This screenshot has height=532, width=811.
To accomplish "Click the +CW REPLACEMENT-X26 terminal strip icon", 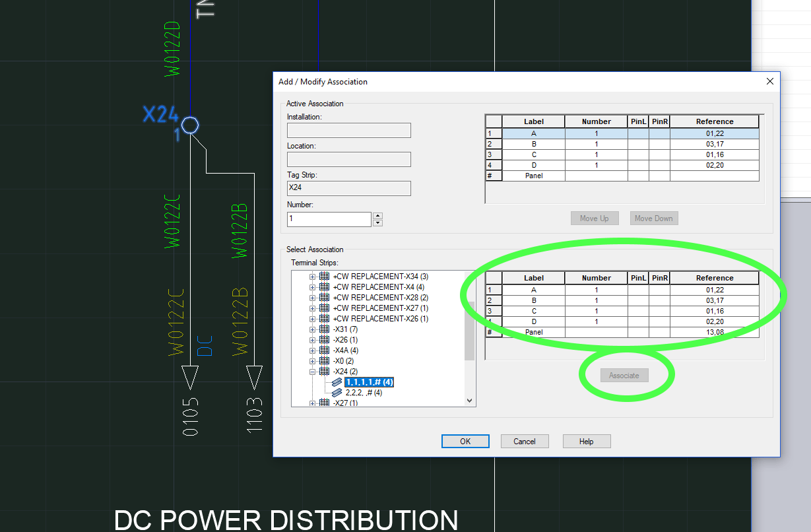I will click(325, 319).
